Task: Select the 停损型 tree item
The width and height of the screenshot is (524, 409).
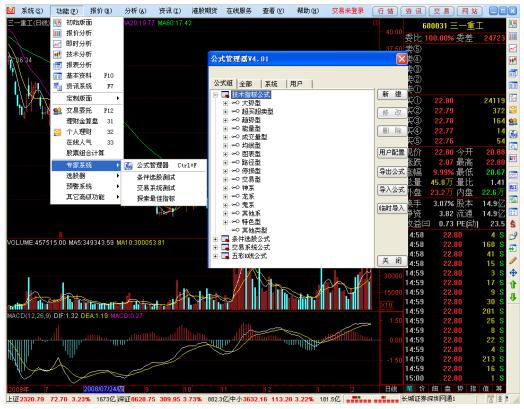Action: coord(251,171)
